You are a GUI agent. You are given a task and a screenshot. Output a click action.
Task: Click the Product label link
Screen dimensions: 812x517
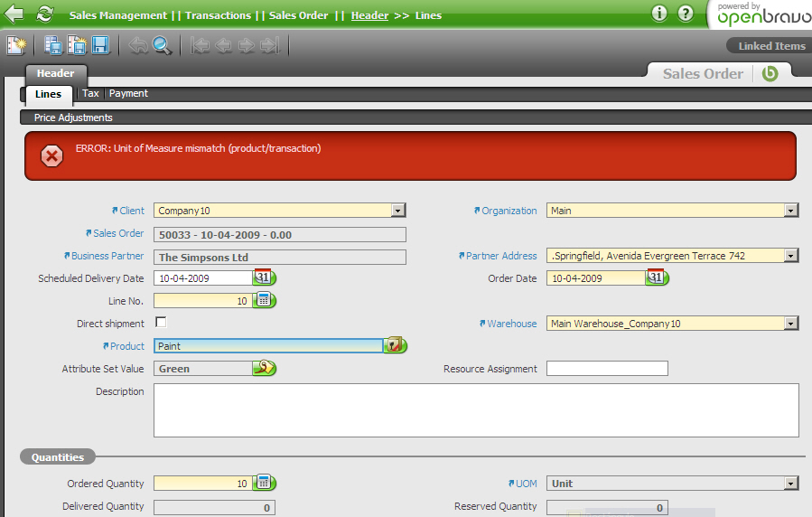[x=126, y=346]
